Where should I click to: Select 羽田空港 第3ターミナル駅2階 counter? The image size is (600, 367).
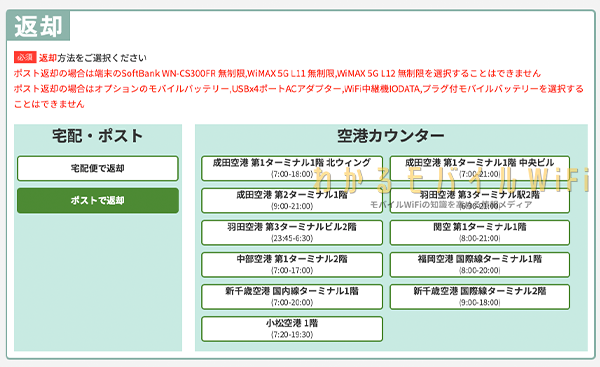click(x=479, y=201)
